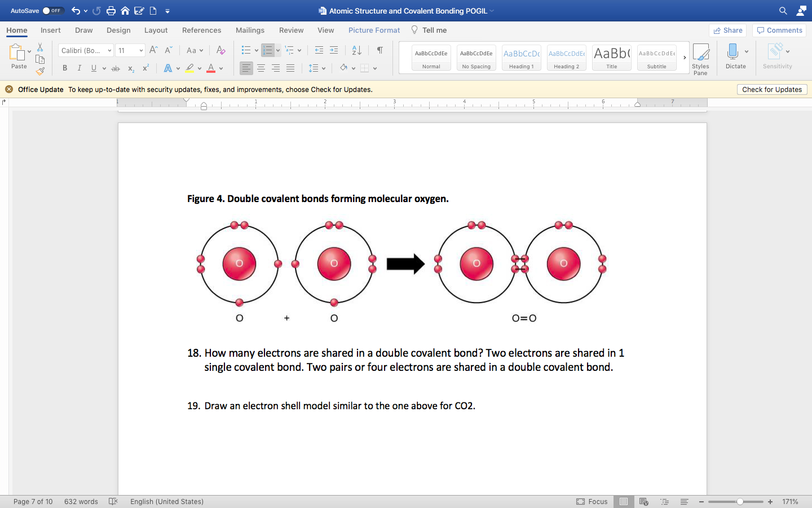This screenshot has height=508, width=812.
Task: Click the Print icon
Action: pyautogui.click(x=112, y=10)
